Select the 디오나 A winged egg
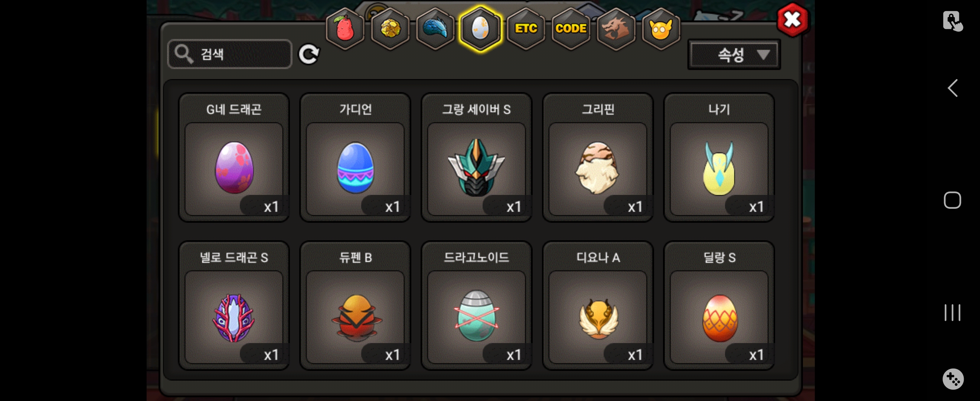Image resolution: width=980 pixels, height=401 pixels. [x=598, y=305]
